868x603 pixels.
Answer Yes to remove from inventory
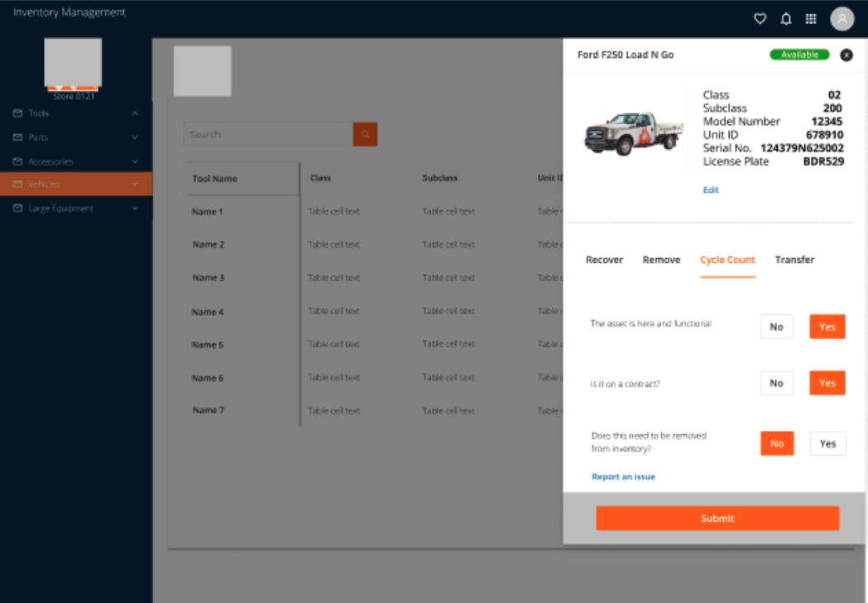827,443
